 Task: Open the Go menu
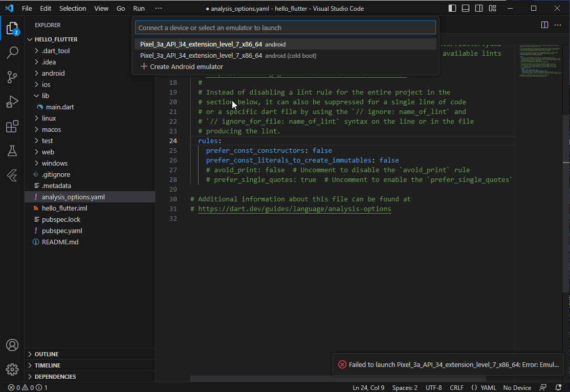point(121,8)
